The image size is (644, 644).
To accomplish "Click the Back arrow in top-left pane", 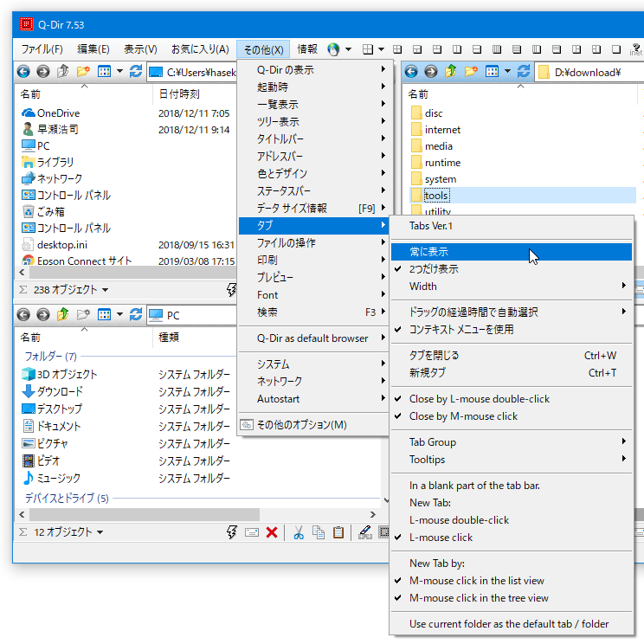I will coord(23,72).
